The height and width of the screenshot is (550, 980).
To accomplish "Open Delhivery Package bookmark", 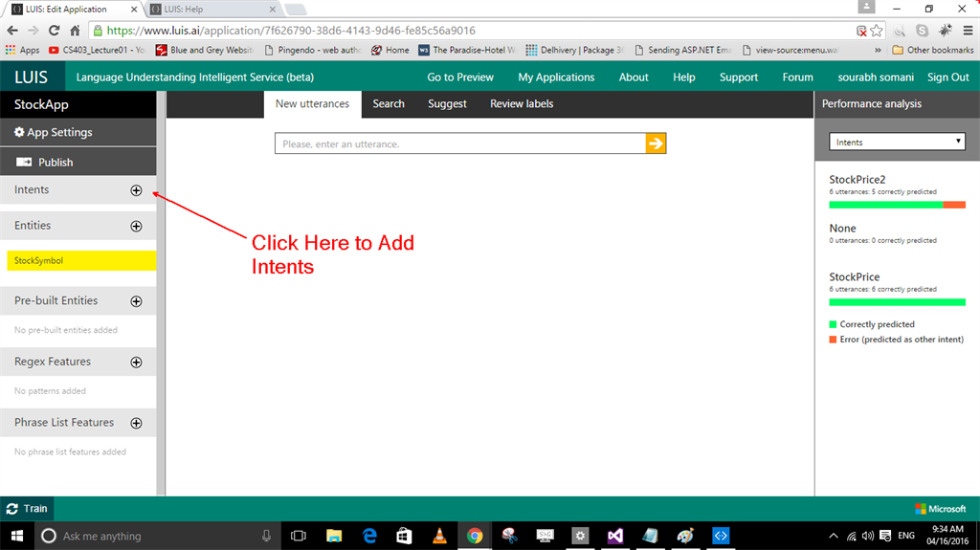I will point(575,50).
